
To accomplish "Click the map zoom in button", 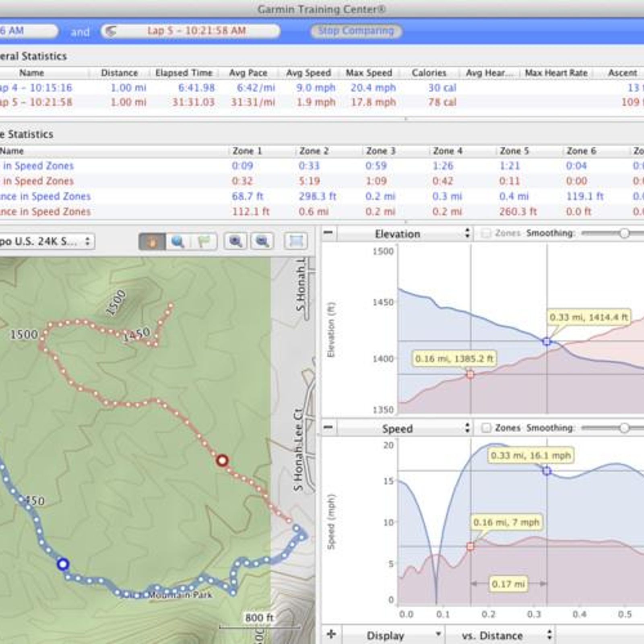I will (x=235, y=242).
